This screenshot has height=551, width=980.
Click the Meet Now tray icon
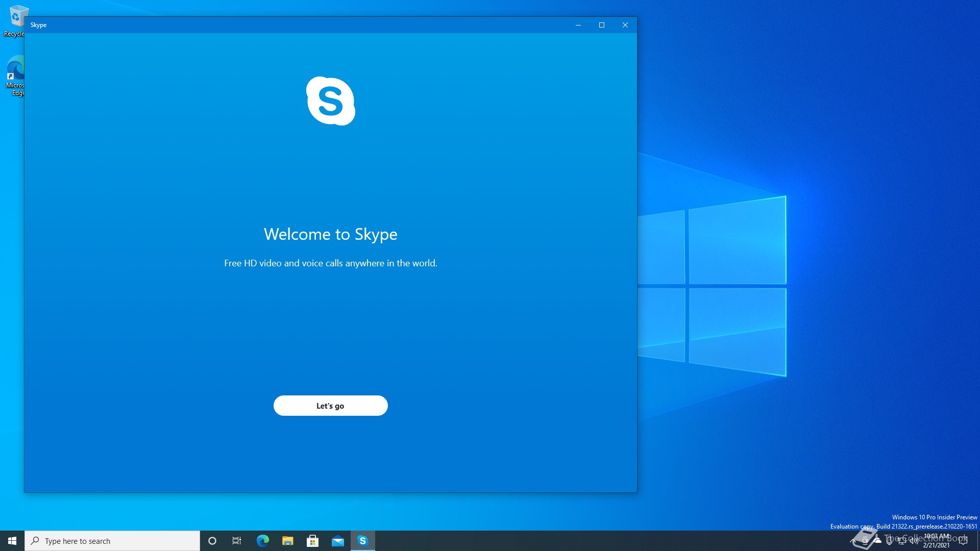(865, 541)
